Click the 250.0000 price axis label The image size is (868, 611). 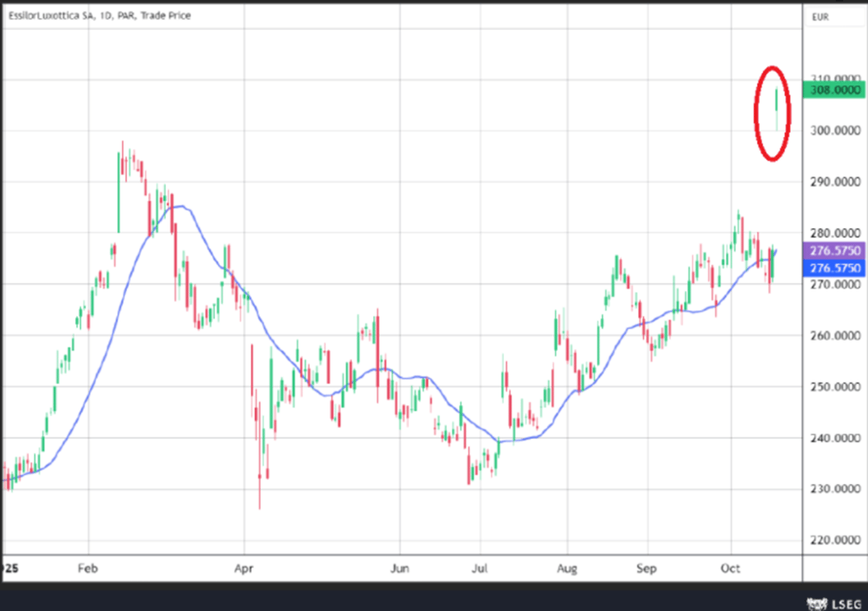(835, 387)
